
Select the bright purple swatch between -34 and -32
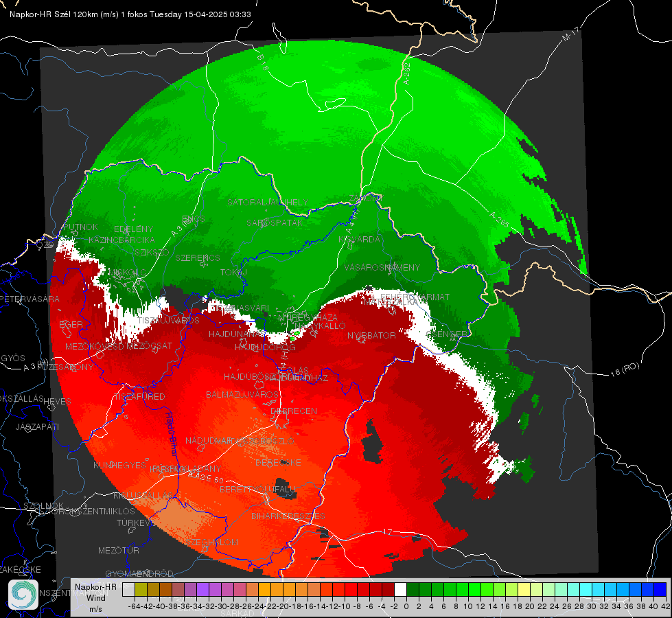click(x=202, y=590)
